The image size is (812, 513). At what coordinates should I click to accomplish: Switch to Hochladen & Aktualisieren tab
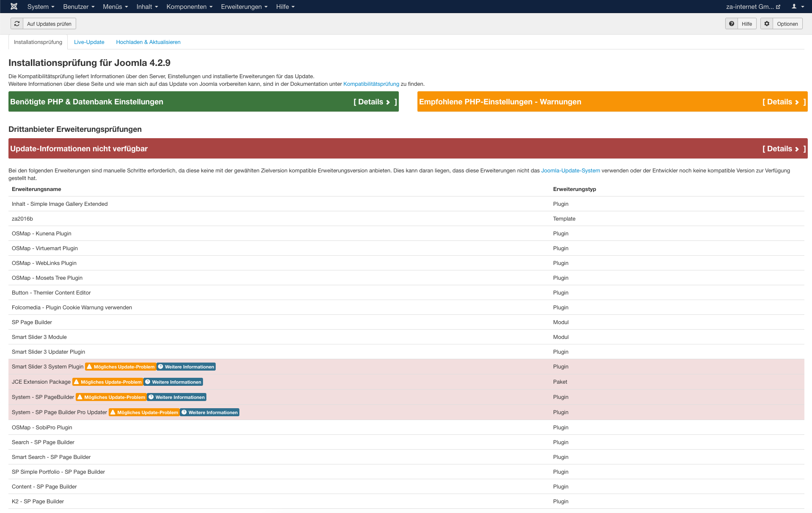pos(148,42)
